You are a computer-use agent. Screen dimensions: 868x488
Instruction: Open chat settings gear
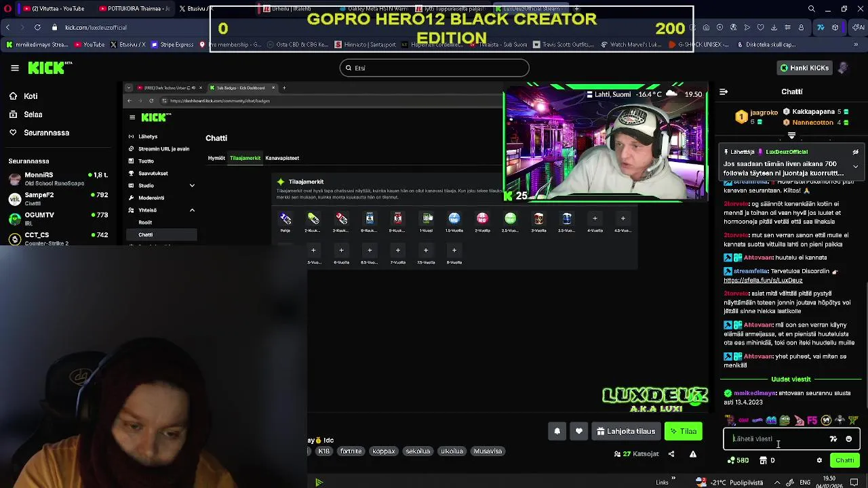coord(819,460)
